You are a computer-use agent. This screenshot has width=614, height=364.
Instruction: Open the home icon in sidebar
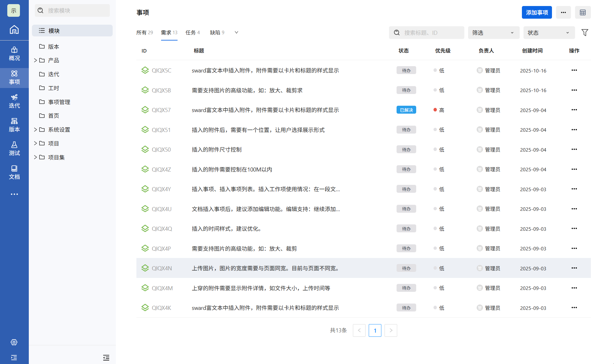pyautogui.click(x=14, y=30)
